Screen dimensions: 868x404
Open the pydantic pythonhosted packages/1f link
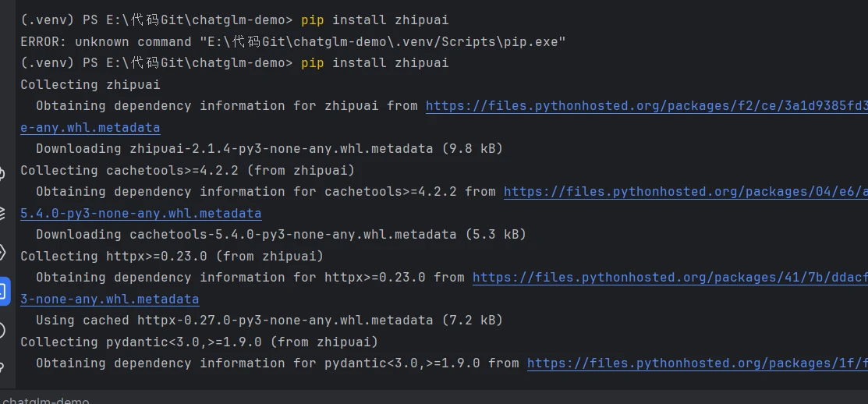pos(696,363)
